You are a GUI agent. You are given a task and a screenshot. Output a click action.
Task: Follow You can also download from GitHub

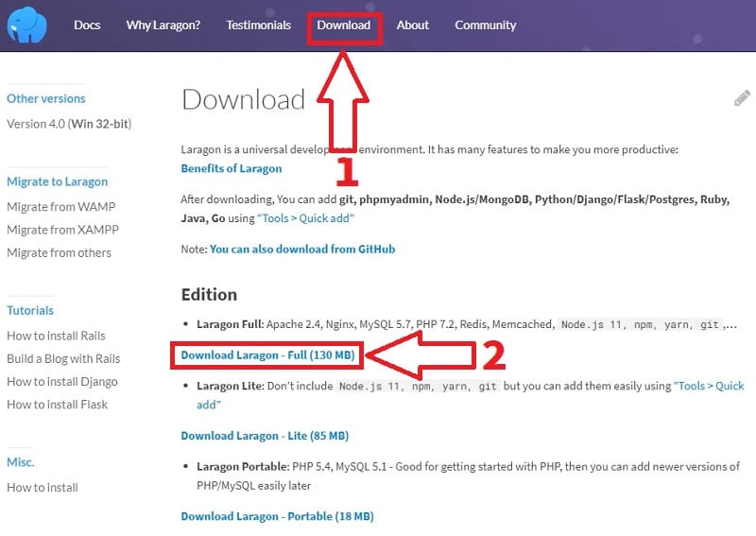point(302,249)
